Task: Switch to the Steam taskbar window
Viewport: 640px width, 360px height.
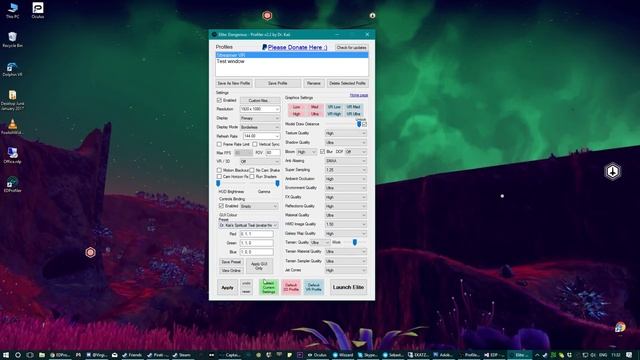Action: tap(182, 355)
